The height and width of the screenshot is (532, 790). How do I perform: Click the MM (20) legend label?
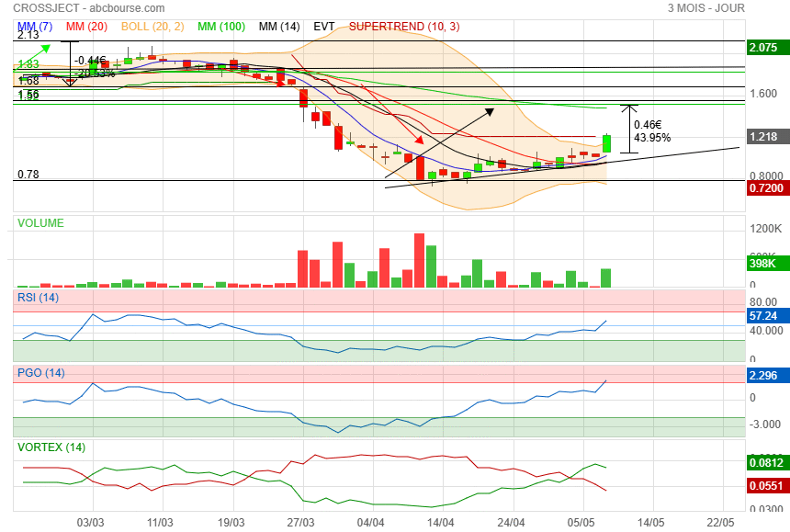pos(86,27)
